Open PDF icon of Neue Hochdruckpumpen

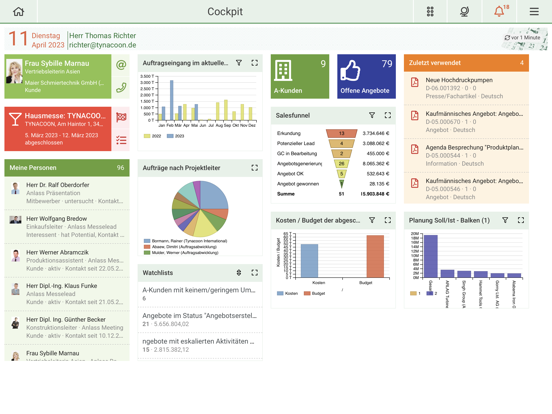(x=415, y=82)
